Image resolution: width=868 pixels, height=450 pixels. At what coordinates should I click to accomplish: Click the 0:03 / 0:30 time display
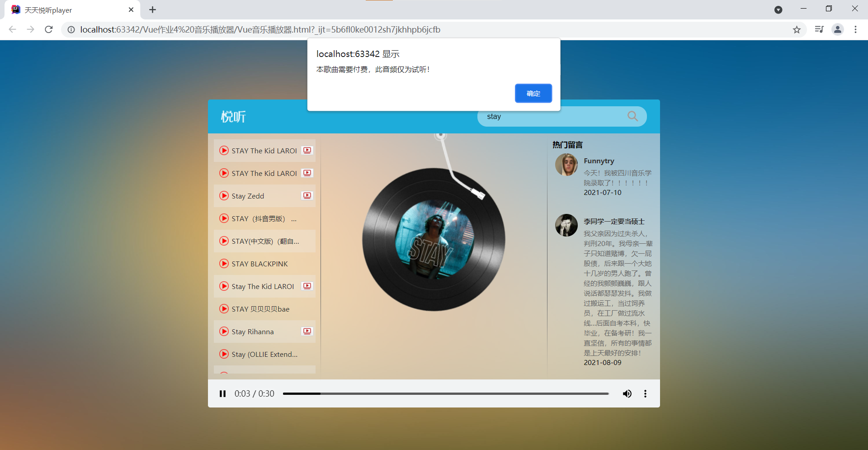coord(254,393)
